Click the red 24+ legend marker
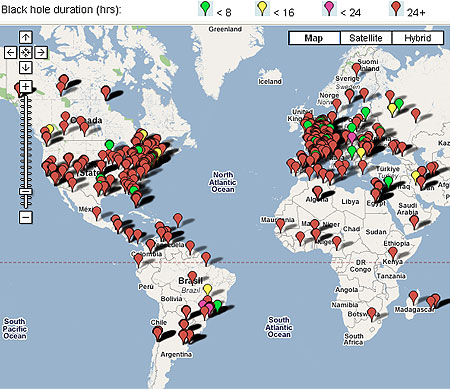Viewport: 450px width, 389px height. click(396, 8)
